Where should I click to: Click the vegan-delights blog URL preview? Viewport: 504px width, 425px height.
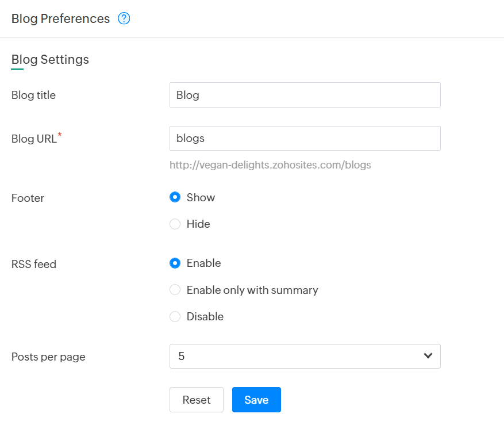click(x=270, y=165)
